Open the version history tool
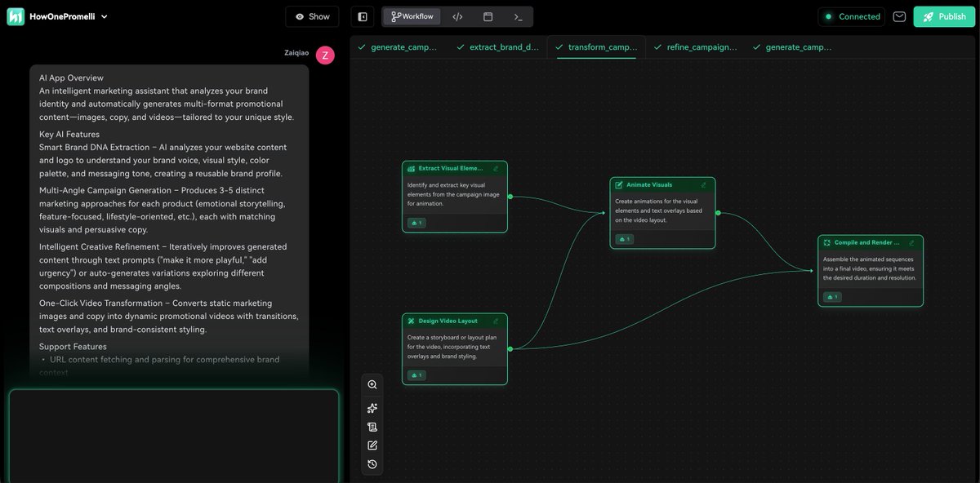 372,463
